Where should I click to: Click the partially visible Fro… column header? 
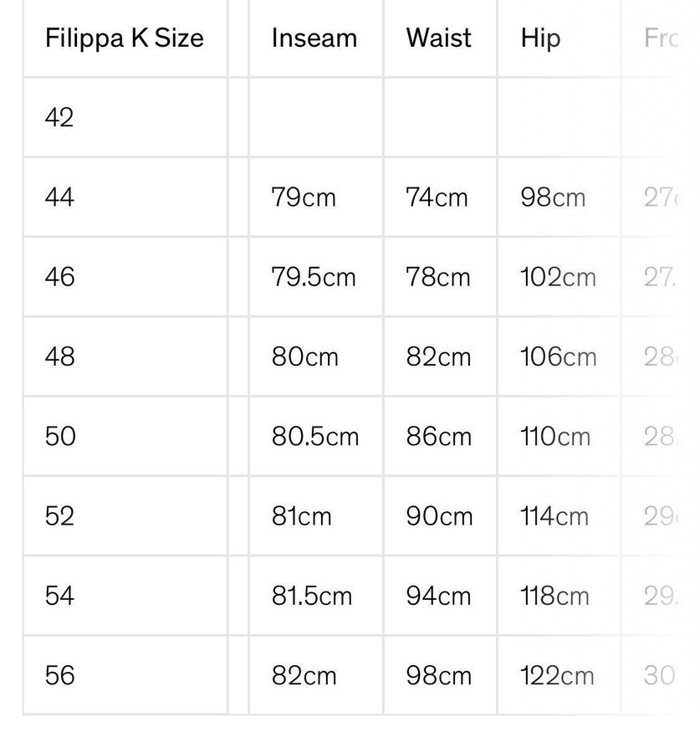[660, 38]
